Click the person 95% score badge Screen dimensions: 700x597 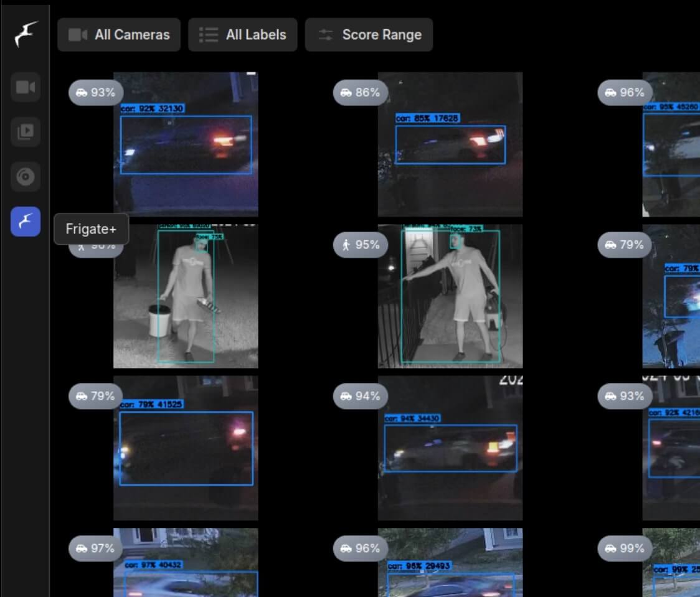tap(361, 245)
